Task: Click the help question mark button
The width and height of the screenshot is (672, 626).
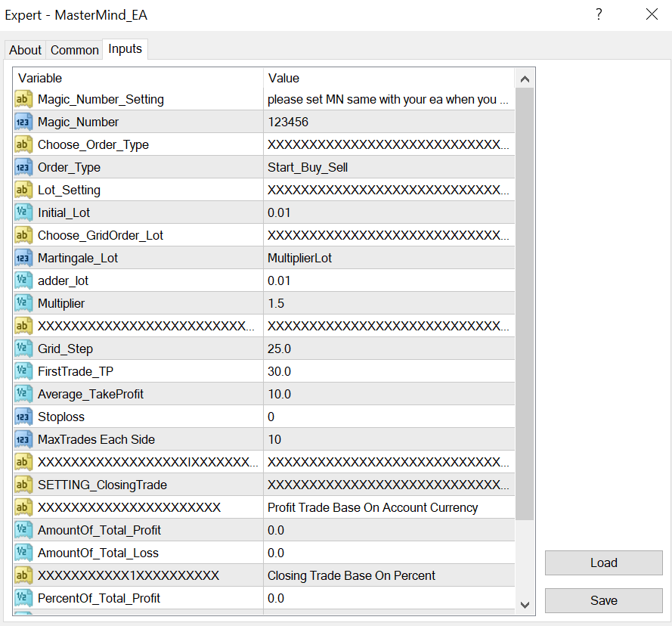Action: coord(599,14)
